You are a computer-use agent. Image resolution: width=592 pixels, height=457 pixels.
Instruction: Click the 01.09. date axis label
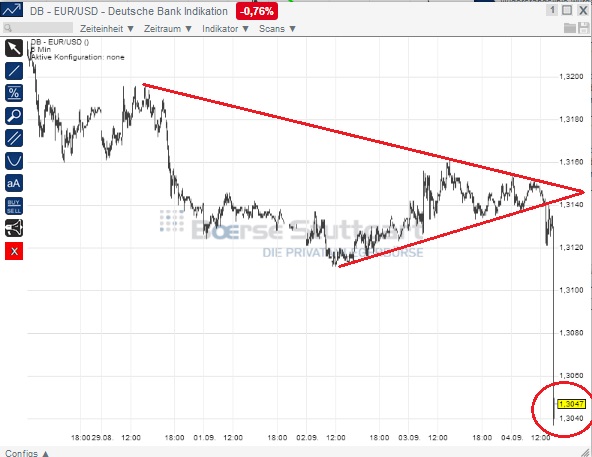point(204,438)
